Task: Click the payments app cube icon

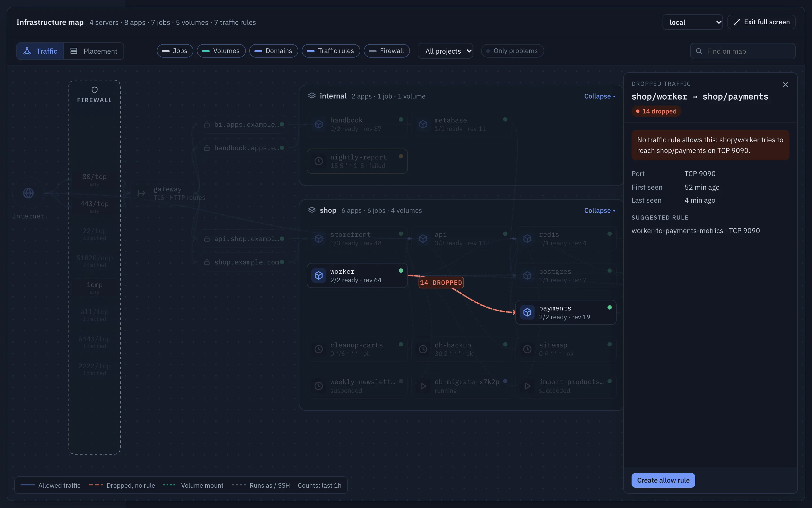Action: click(x=527, y=312)
